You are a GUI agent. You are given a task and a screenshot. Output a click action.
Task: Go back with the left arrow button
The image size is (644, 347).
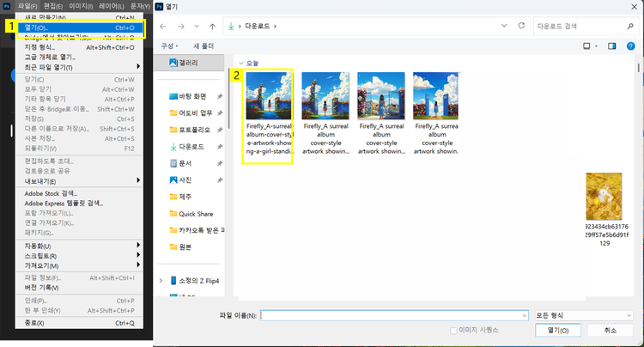coord(163,27)
